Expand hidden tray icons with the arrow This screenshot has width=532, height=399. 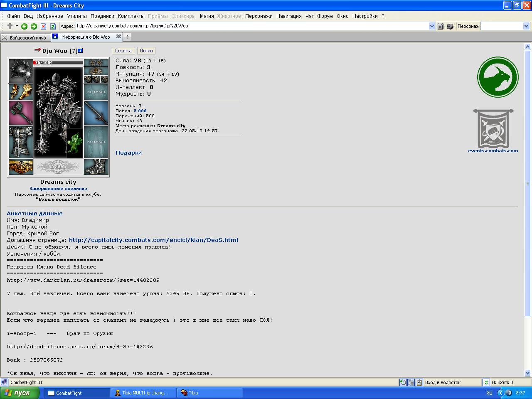(x=500, y=393)
